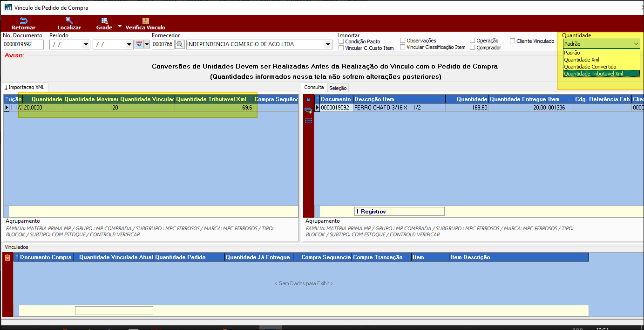Check the Cliente Vinculado option
The width and height of the screenshot is (644, 330).
pos(513,41)
